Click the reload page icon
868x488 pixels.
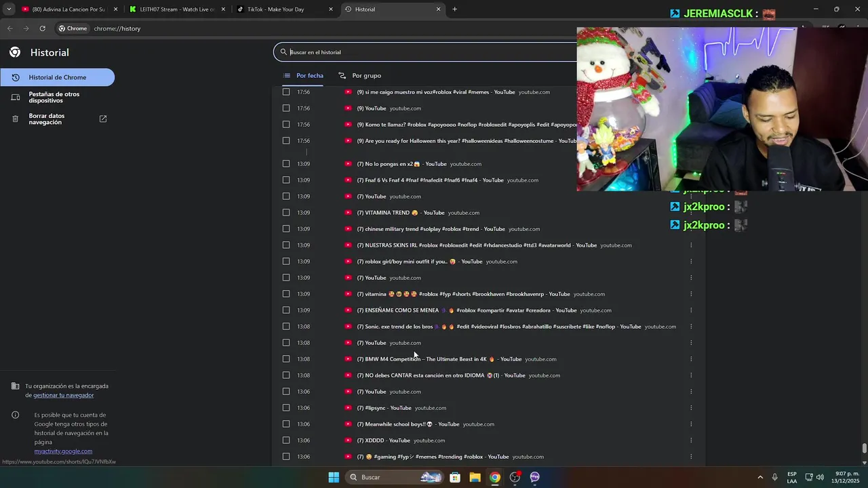42,28
